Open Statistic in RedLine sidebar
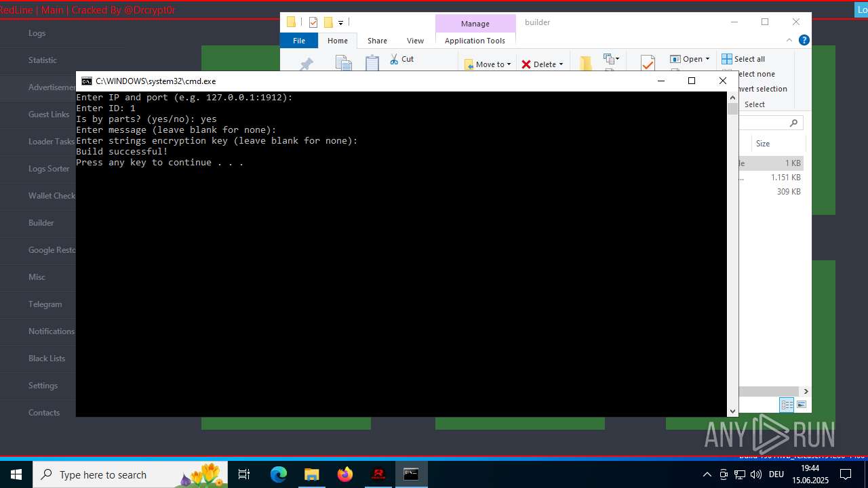Image resolution: width=868 pixels, height=488 pixels. tap(43, 60)
